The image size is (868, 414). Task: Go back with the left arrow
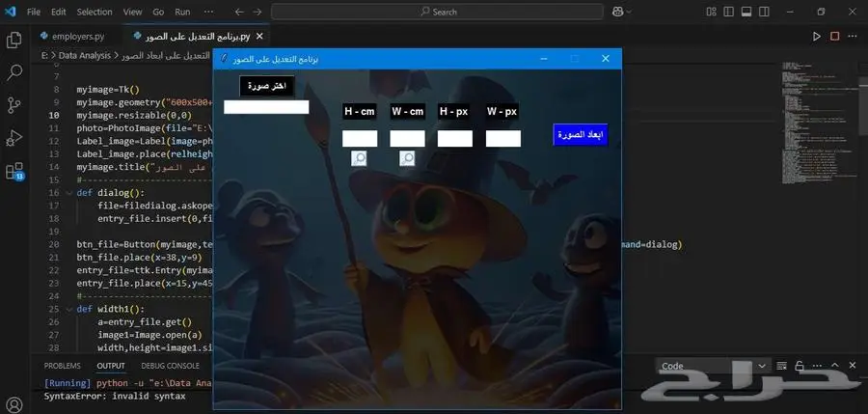click(239, 12)
